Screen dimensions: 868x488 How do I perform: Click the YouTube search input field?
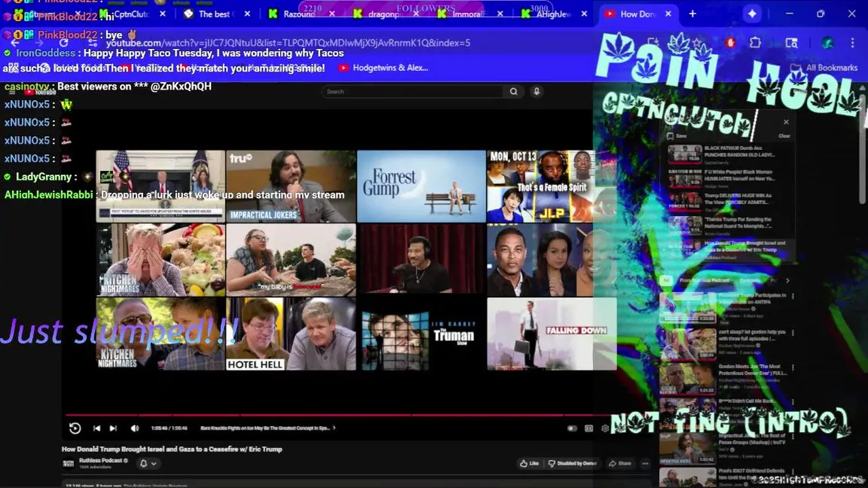click(414, 91)
